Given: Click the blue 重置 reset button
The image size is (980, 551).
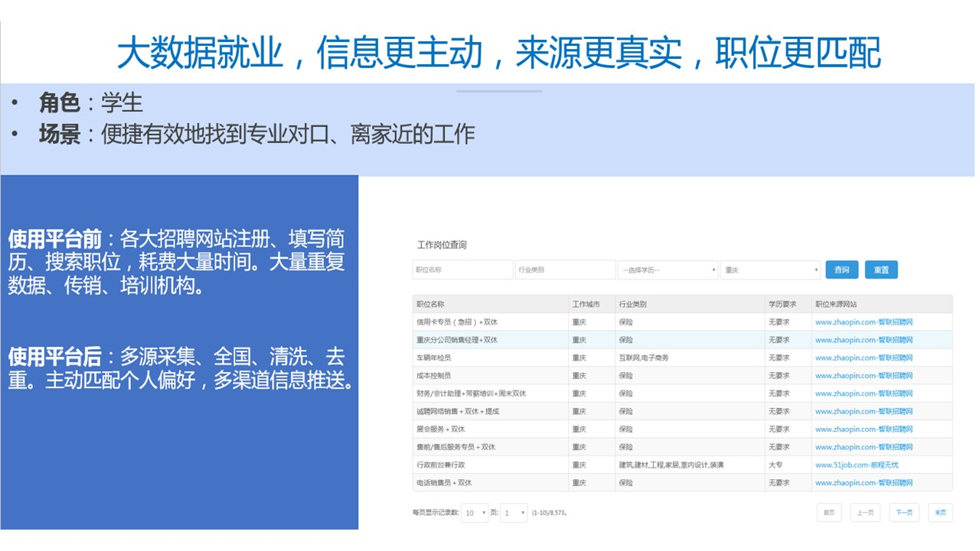Looking at the screenshot, I should click(881, 269).
